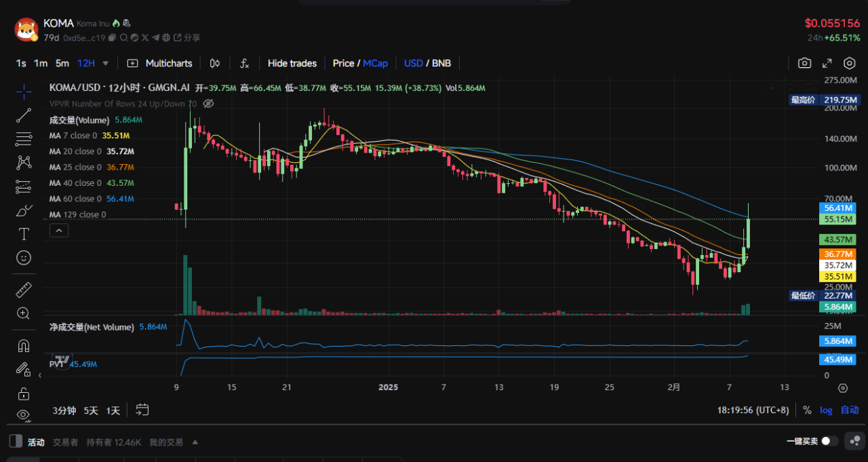868x462 pixels.
Task: Activate the magnet snap mode icon
Action: coord(24,346)
